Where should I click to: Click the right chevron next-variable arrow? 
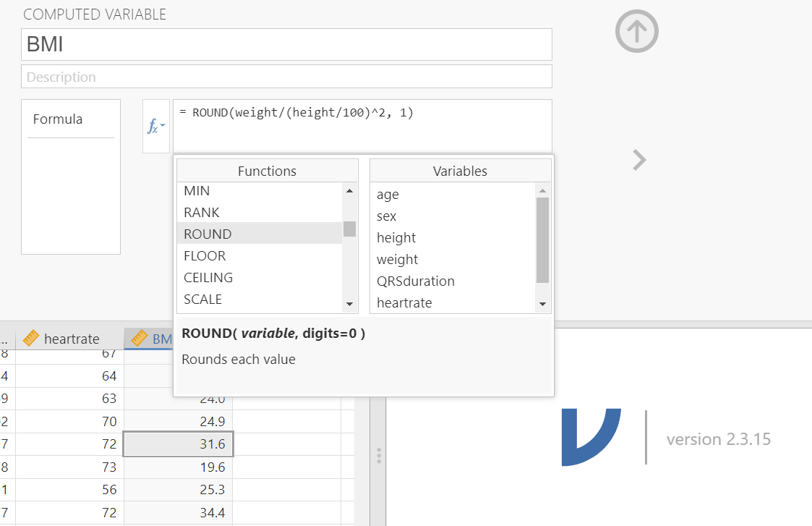pos(638,160)
